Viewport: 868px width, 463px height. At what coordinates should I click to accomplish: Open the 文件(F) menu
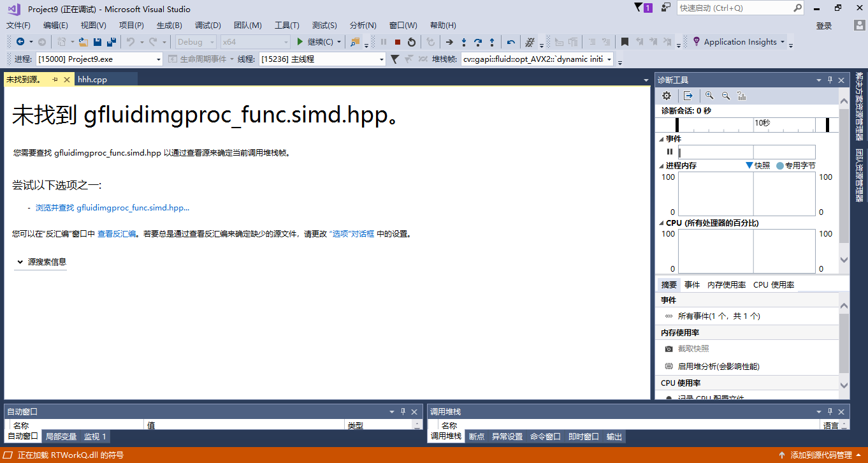(18, 26)
